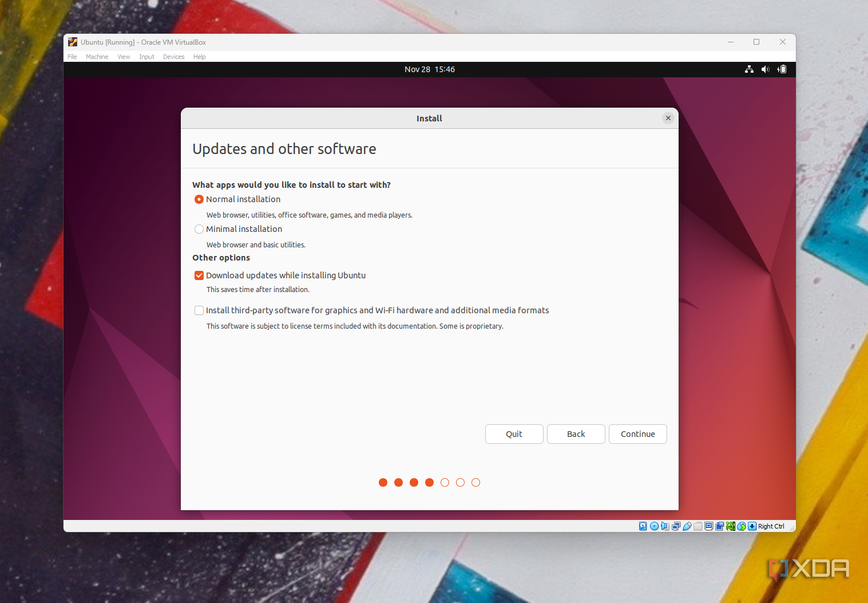Click the network adapters icon in VirtualBox status bar
The width and height of the screenshot is (868, 603).
pos(676,526)
